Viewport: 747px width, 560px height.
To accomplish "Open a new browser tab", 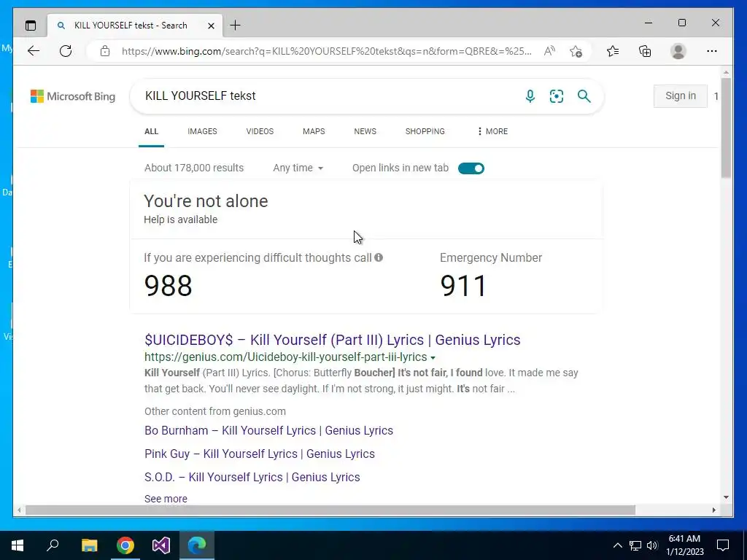I will (x=235, y=26).
